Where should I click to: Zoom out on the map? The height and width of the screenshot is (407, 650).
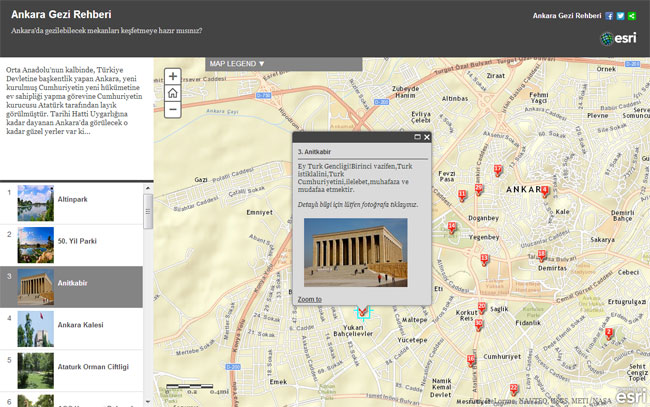(173, 110)
